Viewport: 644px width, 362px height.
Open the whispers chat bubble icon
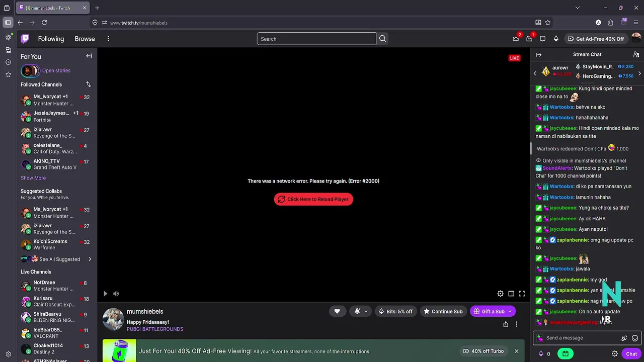pyautogui.click(x=542, y=39)
